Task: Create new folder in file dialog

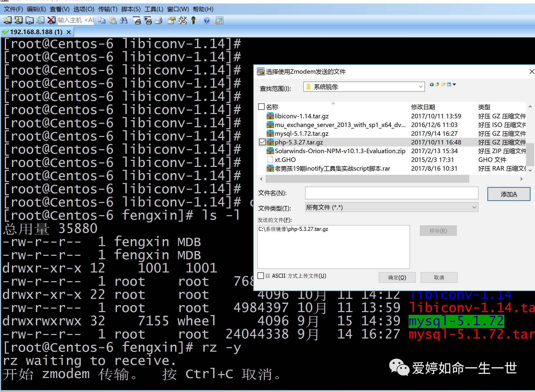Action: pyautogui.click(x=443, y=84)
